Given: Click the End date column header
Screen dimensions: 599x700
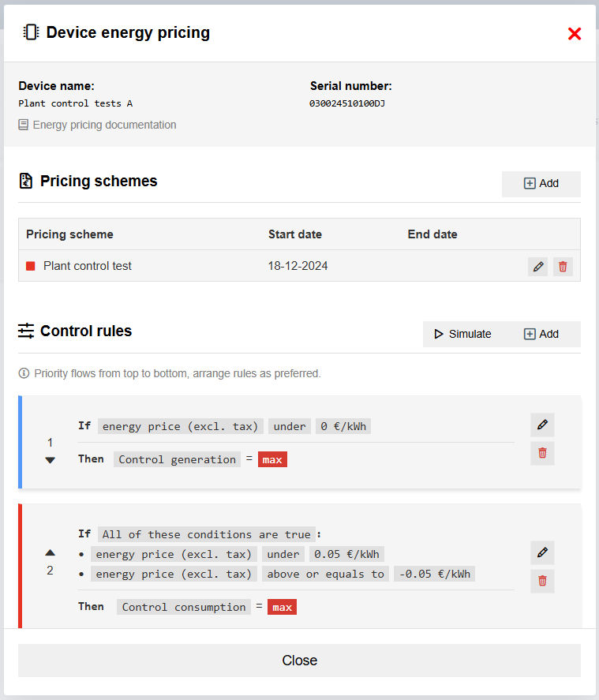Looking at the screenshot, I should (432, 234).
